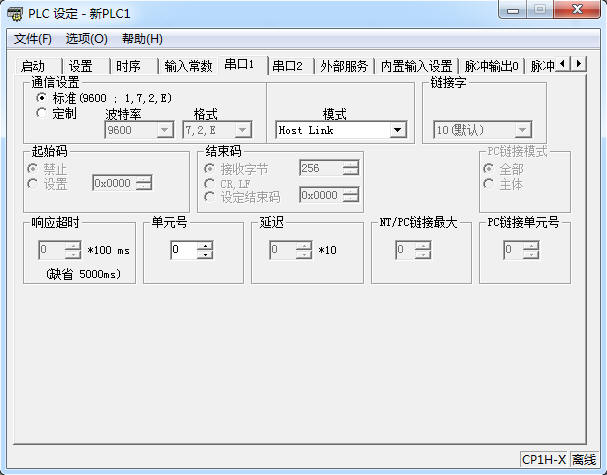
Task: Open the 选项(O) menu
Action: (86, 39)
